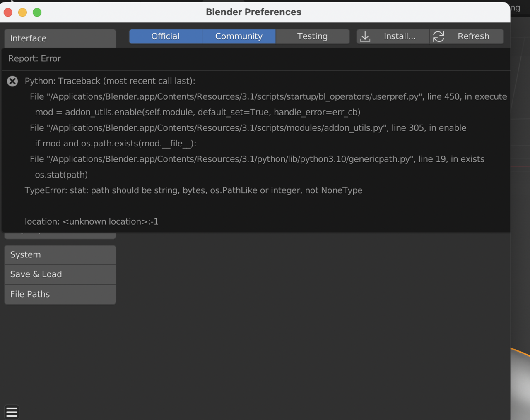Viewport: 530px width, 420px height.
Task: Open the hamburger menu at bottom left
Action: pos(12,412)
